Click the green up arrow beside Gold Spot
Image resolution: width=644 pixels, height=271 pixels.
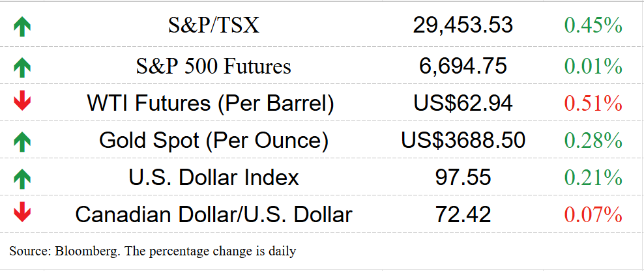[22, 142]
